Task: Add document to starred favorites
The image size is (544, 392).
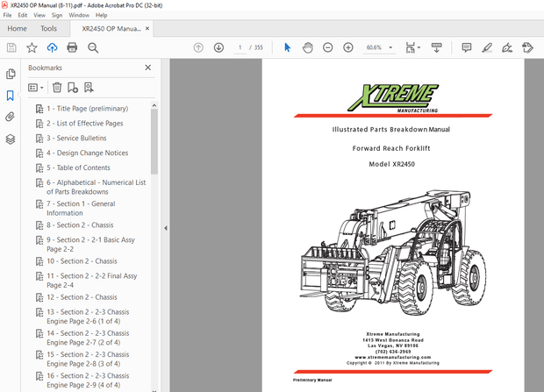Action: coord(32,47)
